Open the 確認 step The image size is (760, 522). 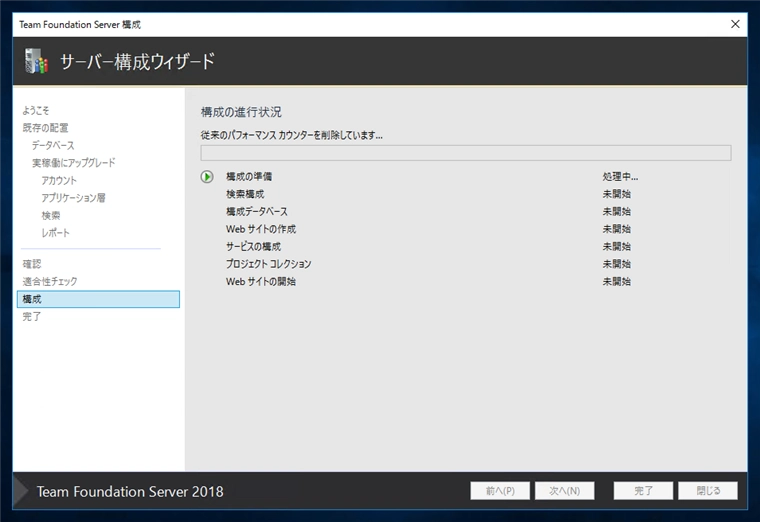coord(32,264)
